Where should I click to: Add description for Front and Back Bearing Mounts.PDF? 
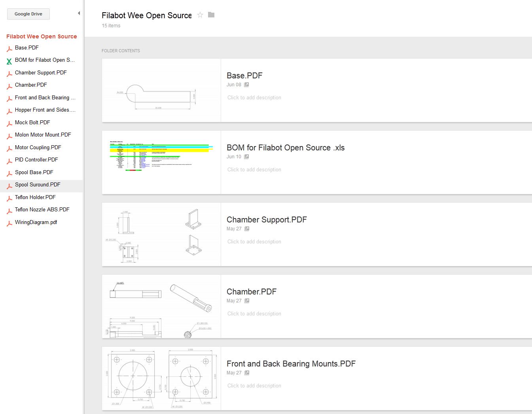[x=254, y=386]
